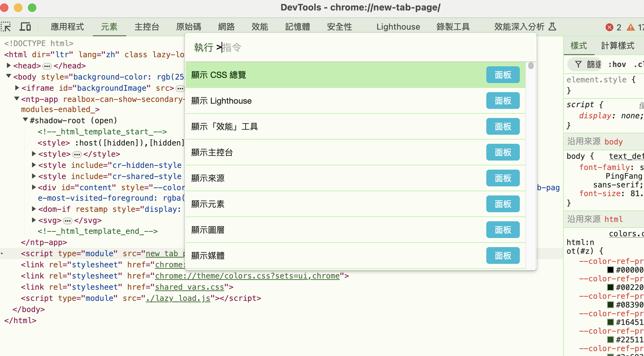The width and height of the screenshot is (644, 356).
Task: Expand the dom-if restamp node
Action: click(x=34, y=209)
